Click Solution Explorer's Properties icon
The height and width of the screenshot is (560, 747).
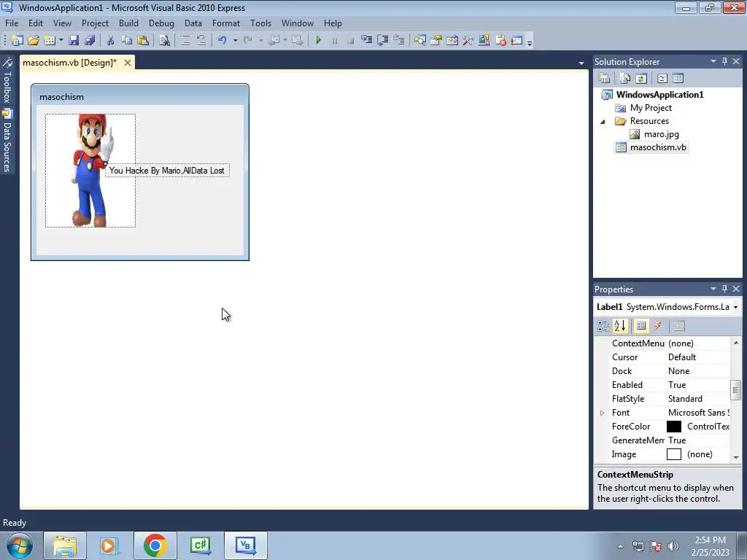tap(604, 78)
